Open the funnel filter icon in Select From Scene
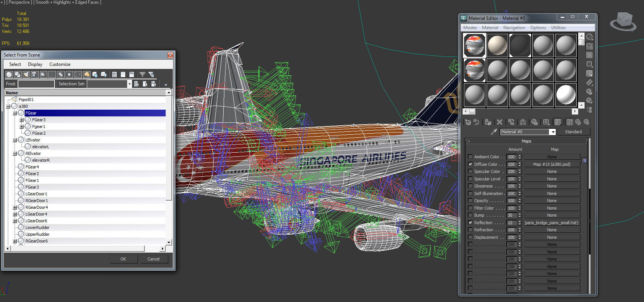The width and height of the screenshot is (644, 302). [142, 74]
